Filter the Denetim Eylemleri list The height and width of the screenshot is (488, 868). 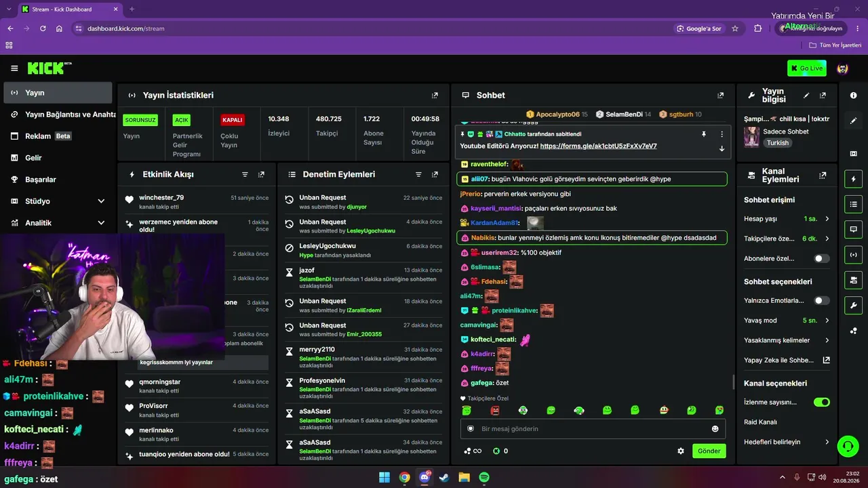click(x=419, y=174)
